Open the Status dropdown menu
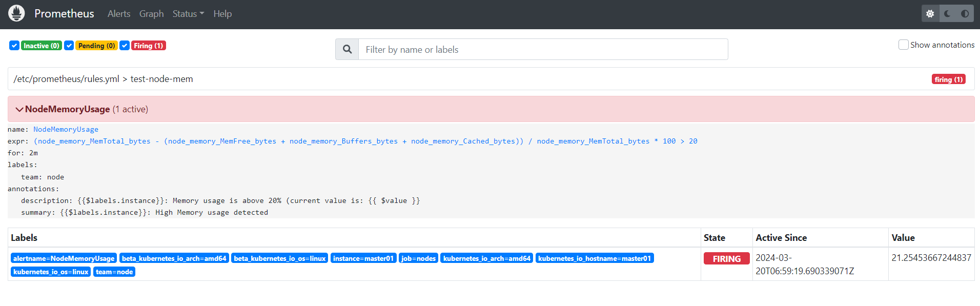This screenshot has height=306, width=980. pos(188,14)
